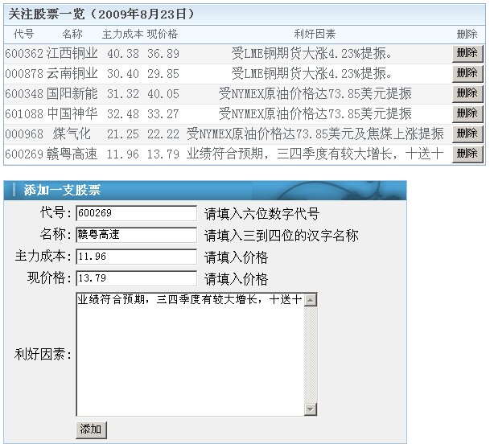Click the name 国阳新能 in table
Screen dimensions: 490x448
[72, 93]
